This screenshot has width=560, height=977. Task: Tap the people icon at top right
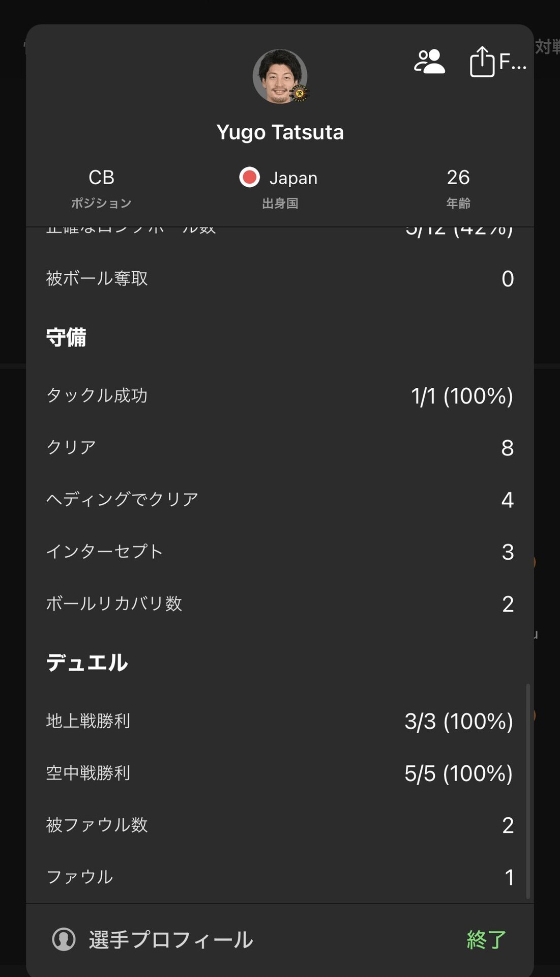429,62
